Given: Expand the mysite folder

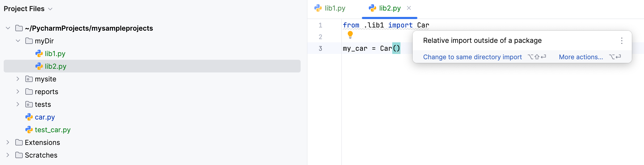Looking at the screenshot, I should click(18, 79).
